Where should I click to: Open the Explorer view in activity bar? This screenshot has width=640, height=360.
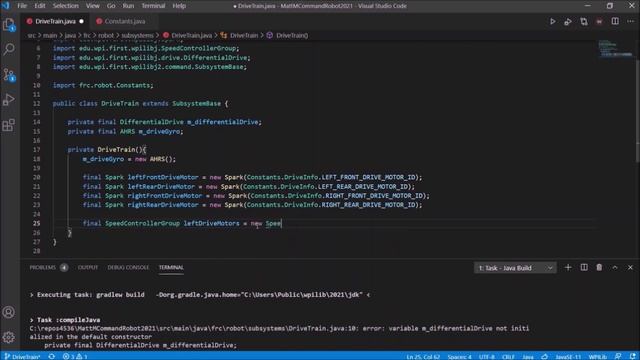(9, 24)
